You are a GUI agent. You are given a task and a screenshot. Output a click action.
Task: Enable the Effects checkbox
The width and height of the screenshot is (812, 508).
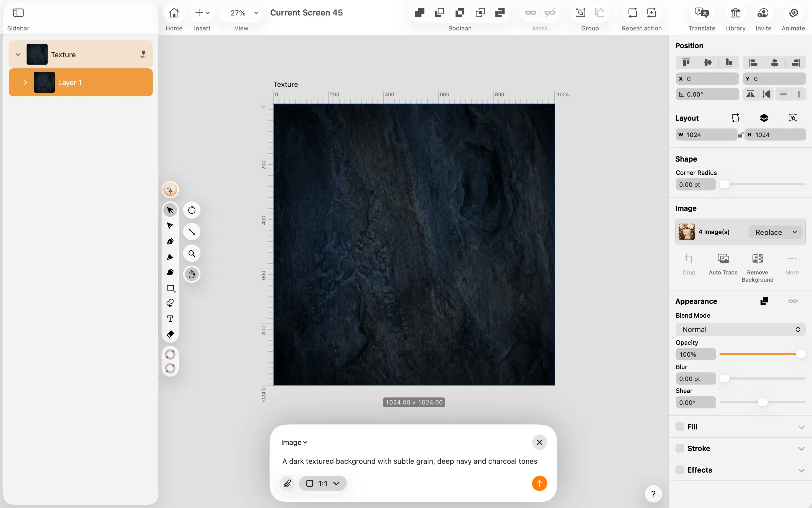[680, 470]
